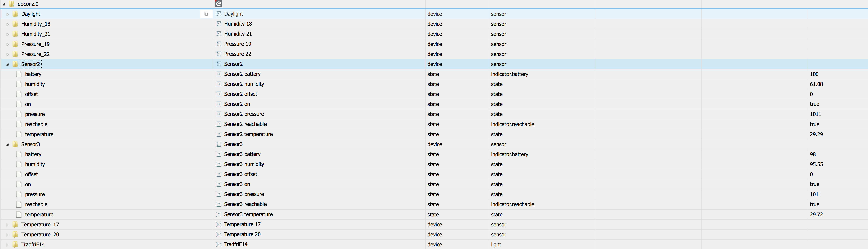Image resolution: width=868 pixels, height=249 pixels.
Task: Click the state icon beside Sensor2 battery
Action: 219,74
